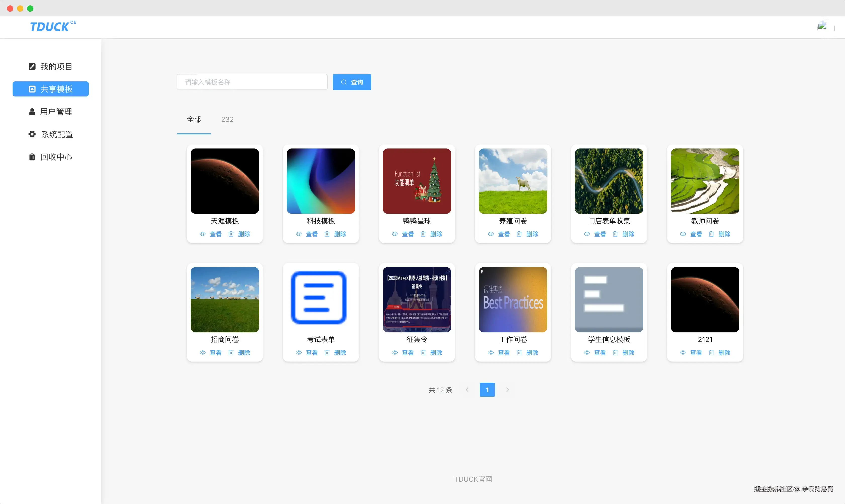Click the delete icon under 鸭鸭星球
The width and height of the screenshot is (845, 504).
423,234
